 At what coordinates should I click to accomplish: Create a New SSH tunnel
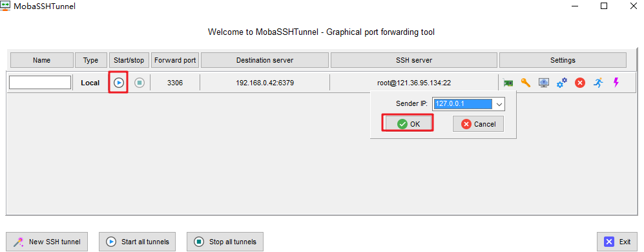click(x=47, y=242)
